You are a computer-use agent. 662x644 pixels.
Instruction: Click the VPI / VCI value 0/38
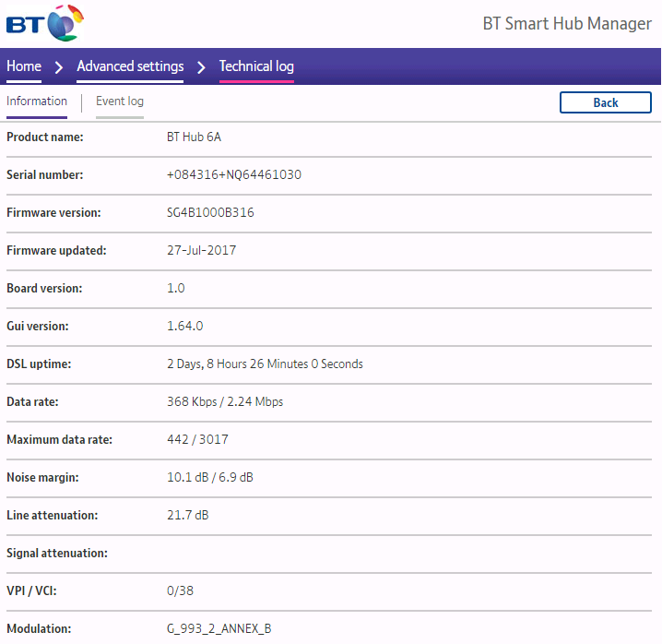click(x=180, y=591)
